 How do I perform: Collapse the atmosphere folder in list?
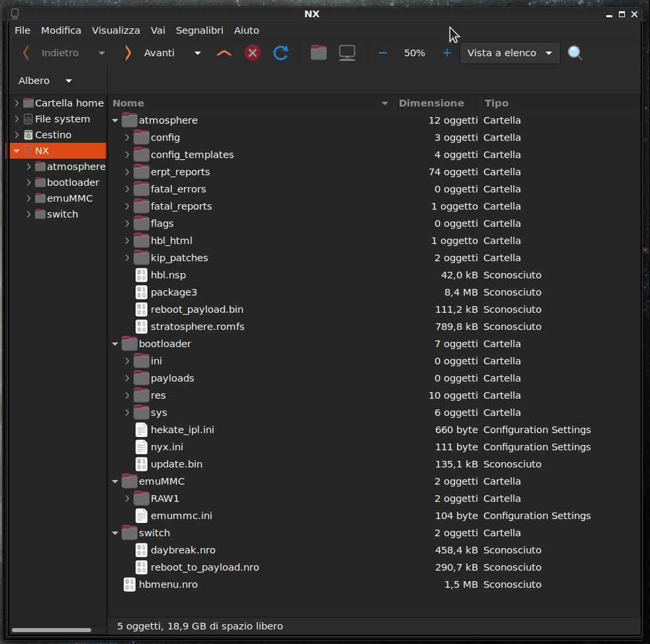click(116, 120)
